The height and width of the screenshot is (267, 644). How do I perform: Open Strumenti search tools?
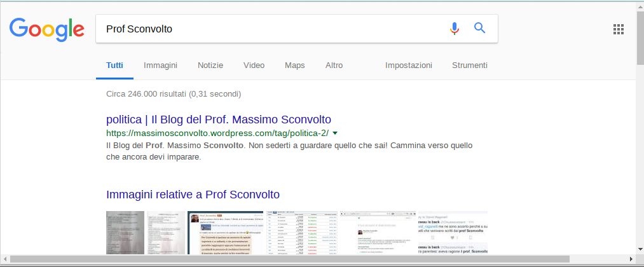pos(470,65)
